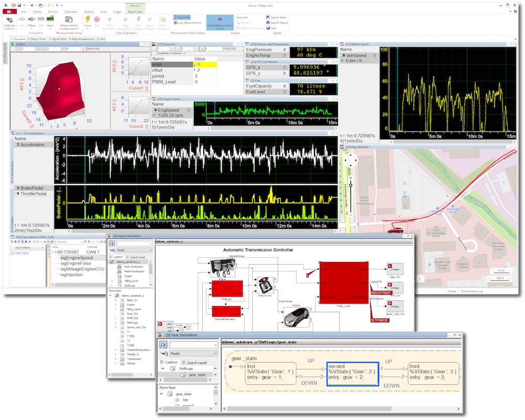Screen dimensions: 525x420
Task: Open the Map/Curve ribbon tab
Action: click(135, 11)
